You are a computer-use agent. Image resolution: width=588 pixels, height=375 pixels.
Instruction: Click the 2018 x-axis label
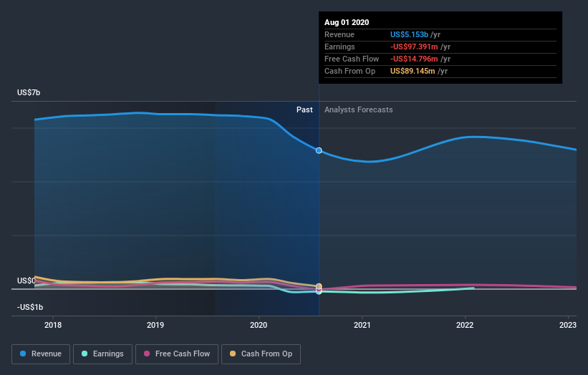pos(53,325)
